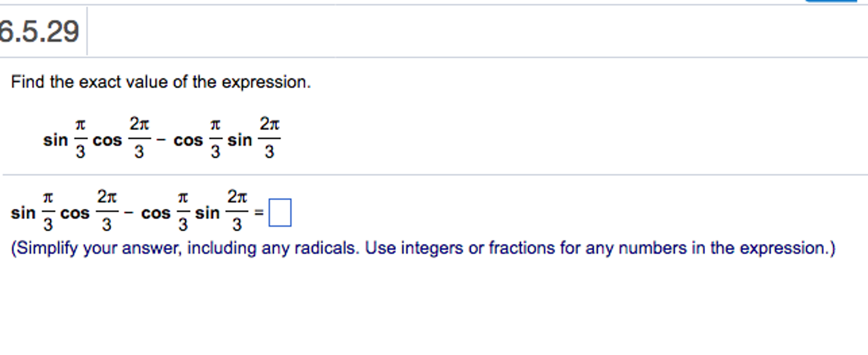Click the 2π/3 fraction just before the equals sign

pyautogui.click(x=237, y=211)
